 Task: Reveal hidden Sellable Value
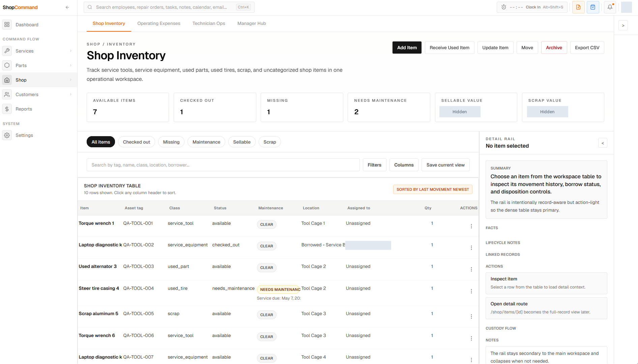coord(460,112)
